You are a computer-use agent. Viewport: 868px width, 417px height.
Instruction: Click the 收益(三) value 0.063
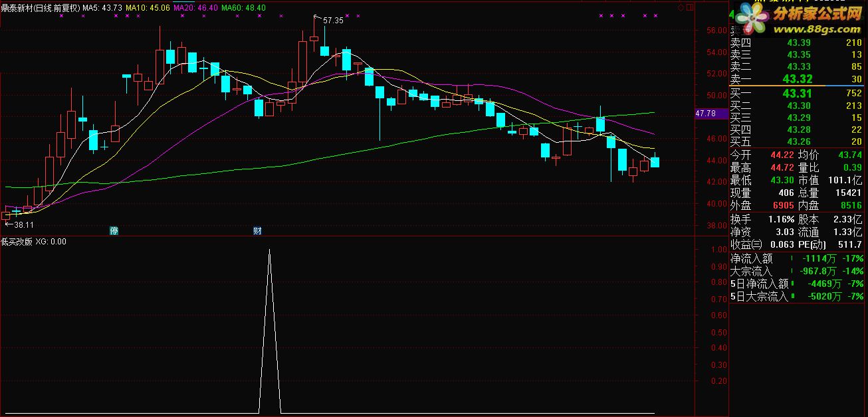[782, 244]
